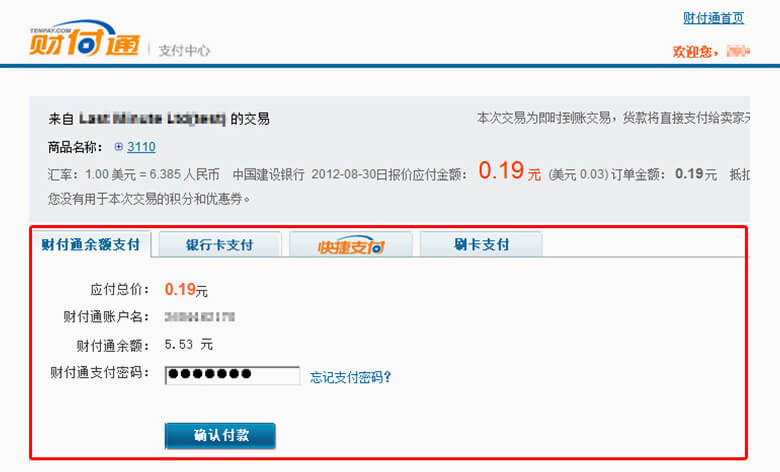Expand the plus icon beside 3110
Image resolution: width=780 pixels, height=472 pixels.
tap(118, 147)
